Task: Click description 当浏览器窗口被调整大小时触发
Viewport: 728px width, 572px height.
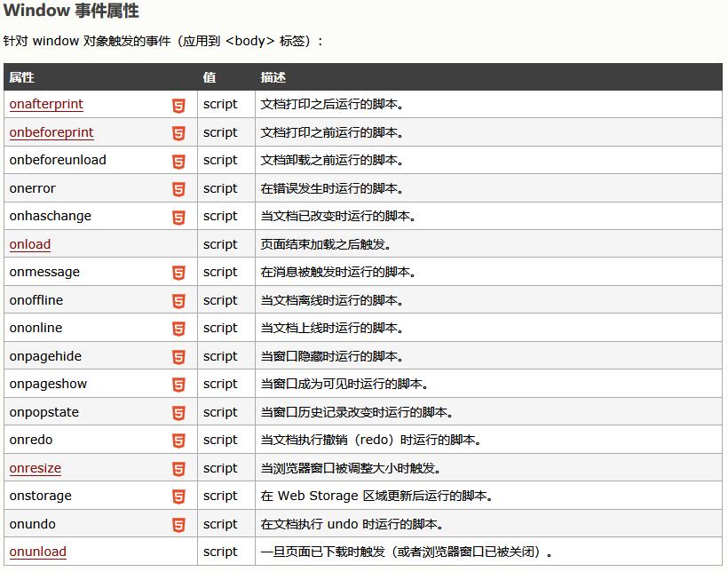Action: click(x=351, y=468)
